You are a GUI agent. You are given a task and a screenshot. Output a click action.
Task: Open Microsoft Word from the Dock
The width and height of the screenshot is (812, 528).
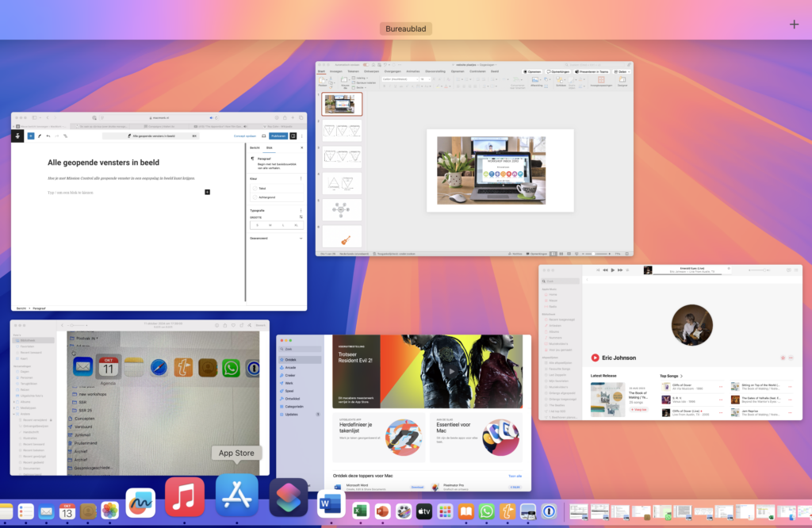[331, 504]
